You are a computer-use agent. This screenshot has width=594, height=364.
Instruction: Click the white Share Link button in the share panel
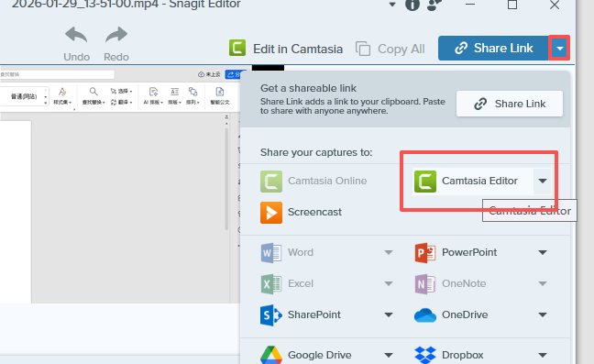[x=510, y=104]
